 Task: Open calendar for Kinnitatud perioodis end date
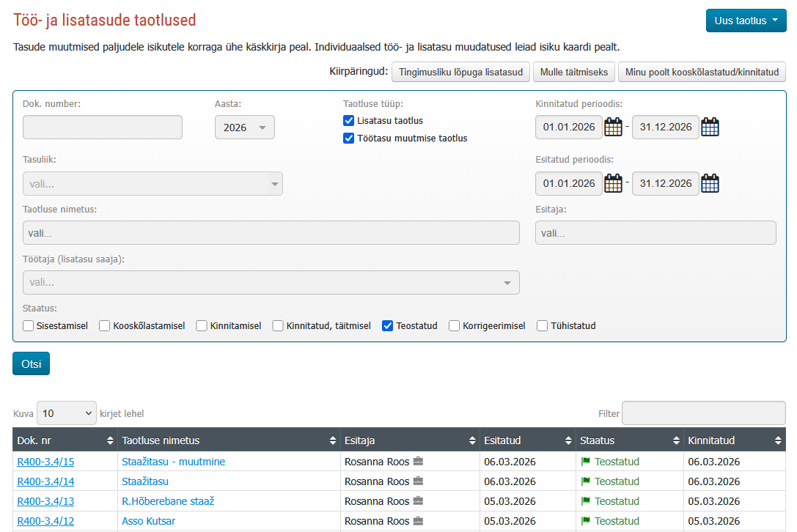(x=710, y=127)
